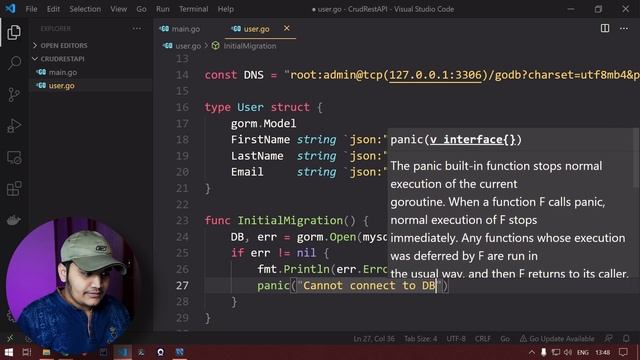The image size is (640, 360).
Task: Open the Source Control view
Action: pyautogui.click(x=14, y=95)
